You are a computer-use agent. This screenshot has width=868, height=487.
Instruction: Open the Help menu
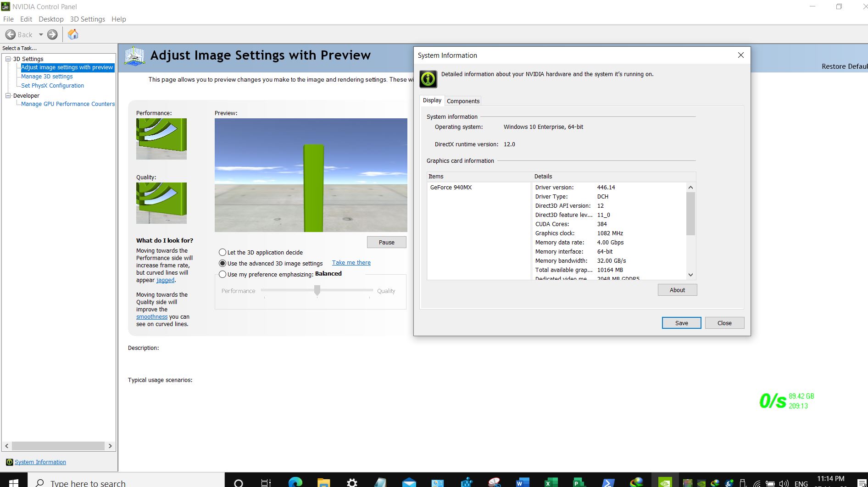pyautogui.click(x=119, y=19)
